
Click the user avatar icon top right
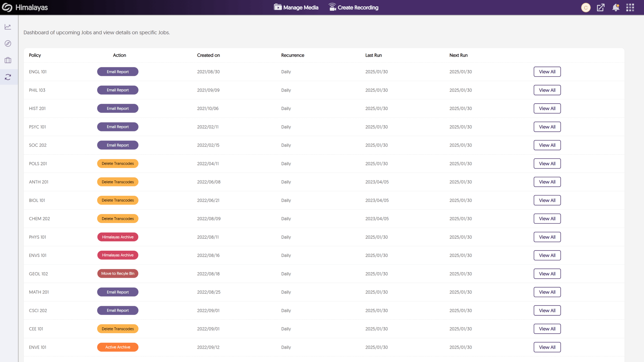(x=586, y=7)
